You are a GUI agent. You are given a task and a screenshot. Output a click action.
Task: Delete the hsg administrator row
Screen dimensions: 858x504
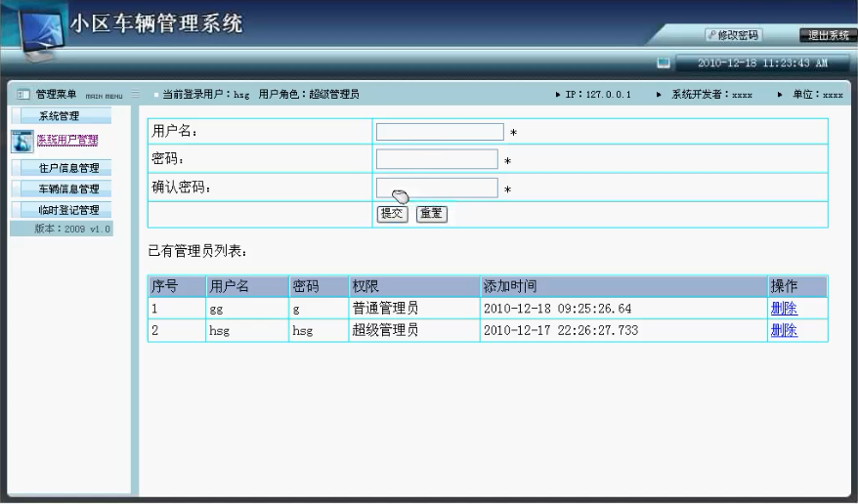(x=784, y=330)
